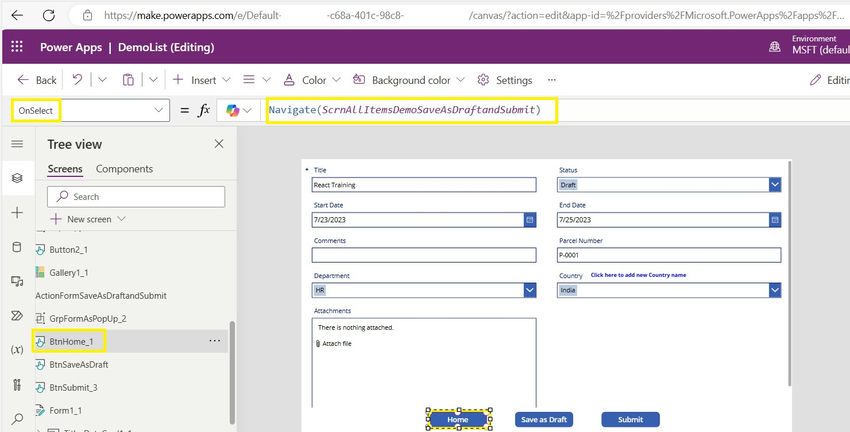Open the app launcher waffle icon

point(17,47)
